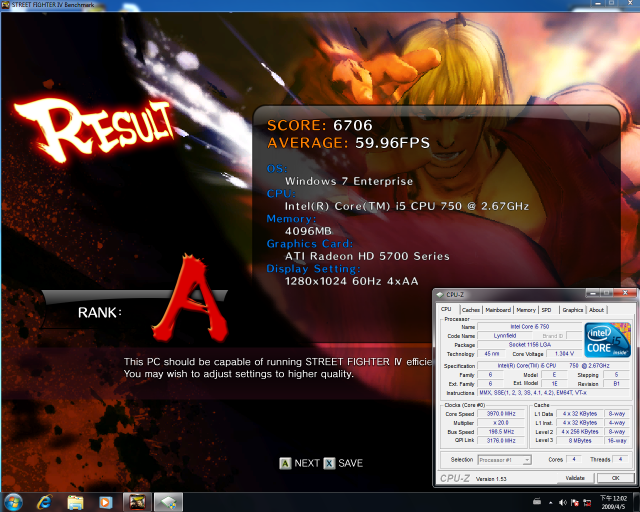Open the Windows Start orb
Viewport: 640px width, 512px height.
coord(13,502)
